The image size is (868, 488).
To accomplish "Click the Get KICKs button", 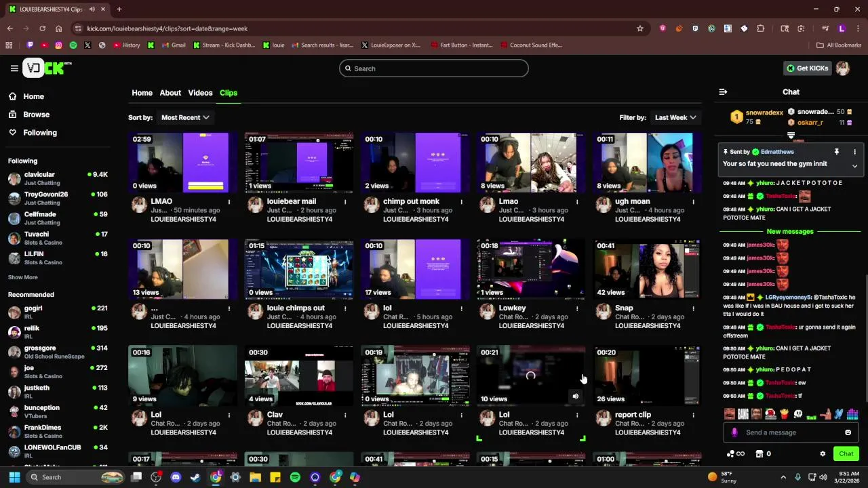I will pyautogui.click(x=807, y=68).
